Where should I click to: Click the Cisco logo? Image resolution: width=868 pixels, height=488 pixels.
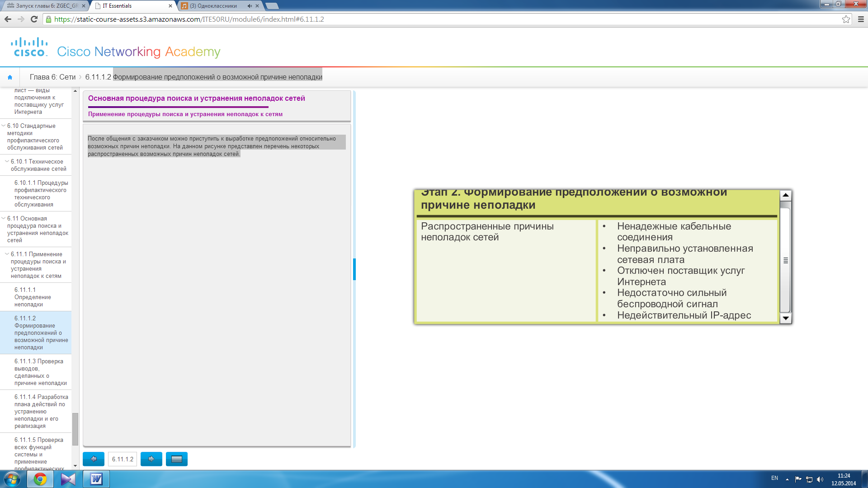coord(29,47)
